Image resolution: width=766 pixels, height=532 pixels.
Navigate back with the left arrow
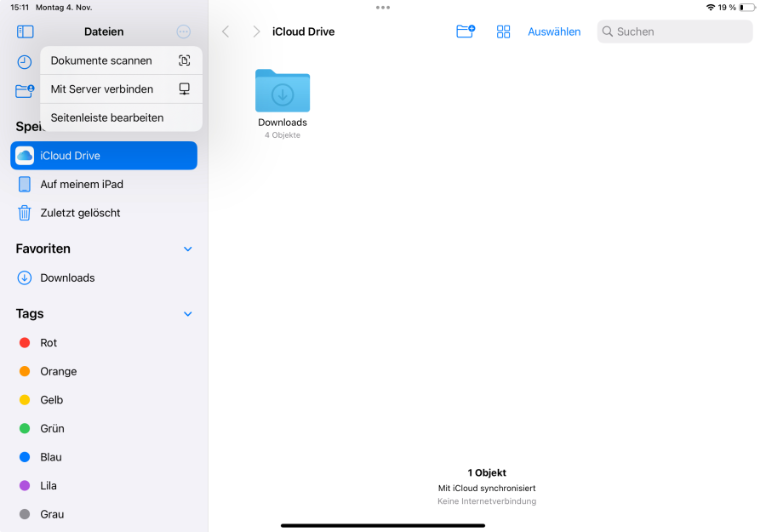(x=225, y=31)
